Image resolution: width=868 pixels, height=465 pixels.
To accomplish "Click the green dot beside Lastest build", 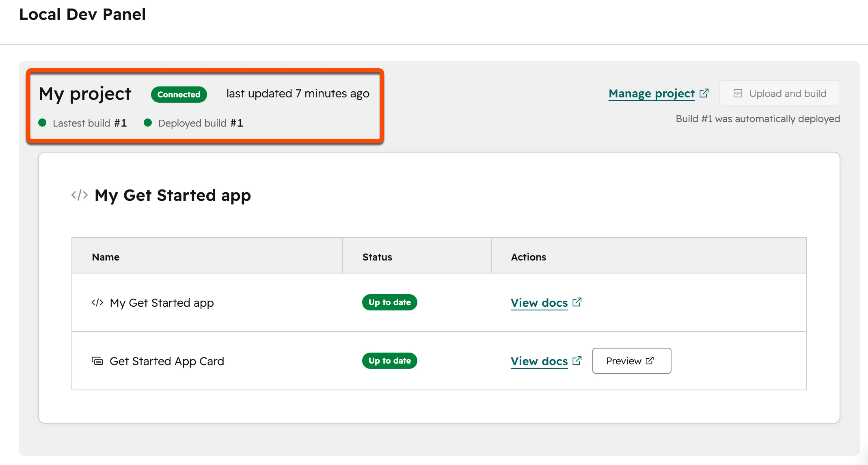I will [x=42, y=123].
